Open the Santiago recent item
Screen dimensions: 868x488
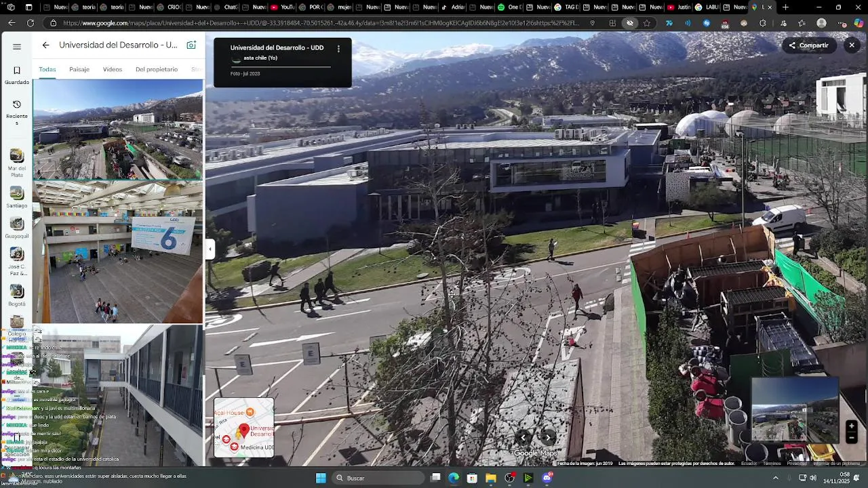pyautogui.click(x=17, y=197)
